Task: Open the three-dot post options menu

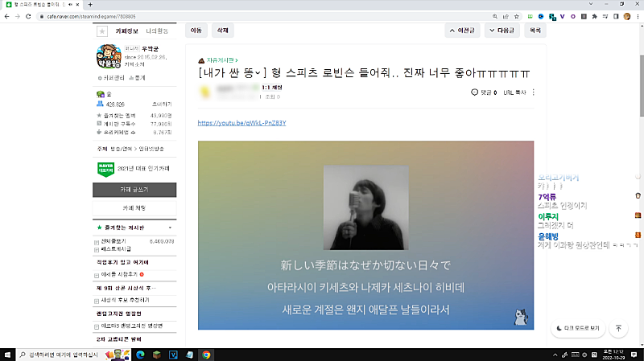Action: pos(533,92)
